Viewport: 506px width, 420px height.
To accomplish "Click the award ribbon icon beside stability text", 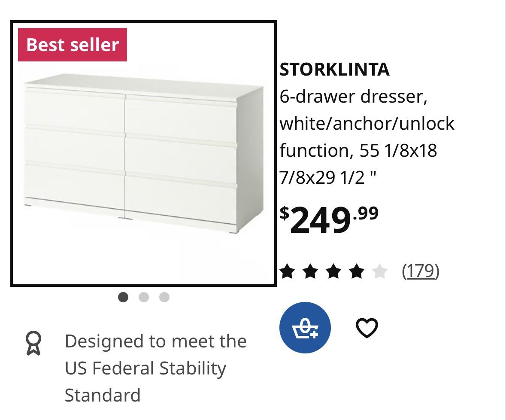I will coord(33,344).
